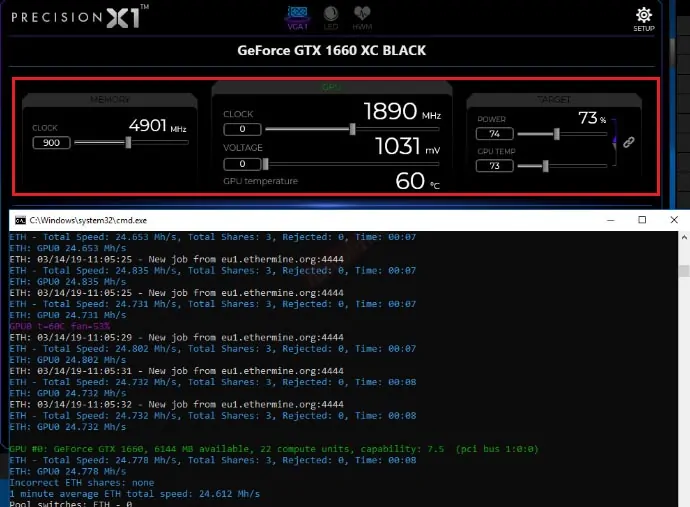The height and width of the screenshot is (507, 690).
Task: Click the power target field 74
Action: (495, 133)
